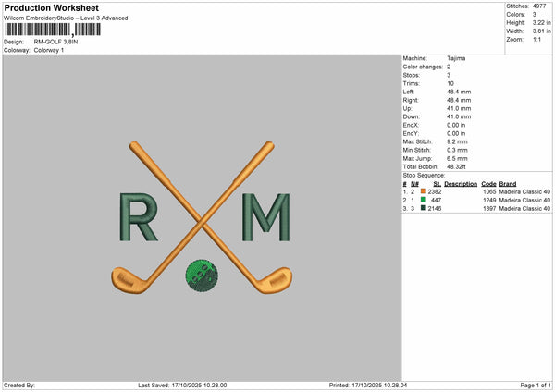Click the Color changes value 2
The width and height of the screenshot is (555, 392).
coord(449,67)
